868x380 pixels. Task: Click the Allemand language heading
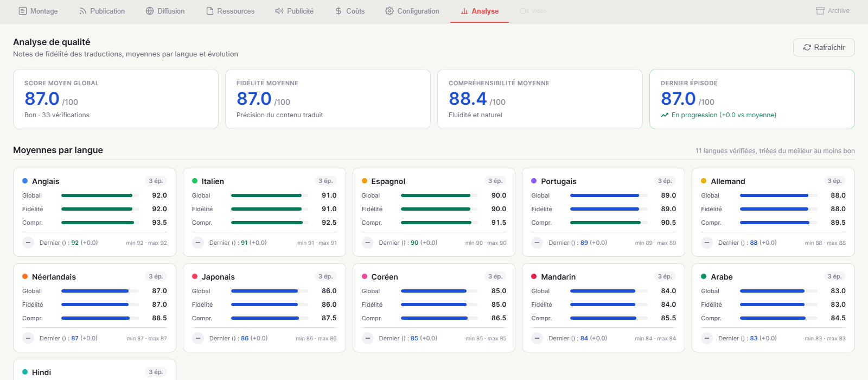pos(728,181)
